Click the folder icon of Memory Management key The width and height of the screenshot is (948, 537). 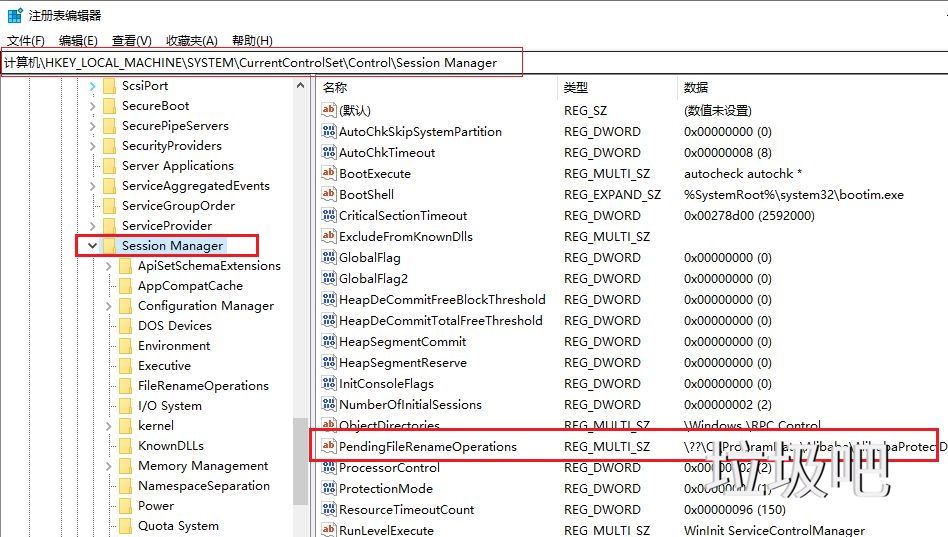click(125, 466)
